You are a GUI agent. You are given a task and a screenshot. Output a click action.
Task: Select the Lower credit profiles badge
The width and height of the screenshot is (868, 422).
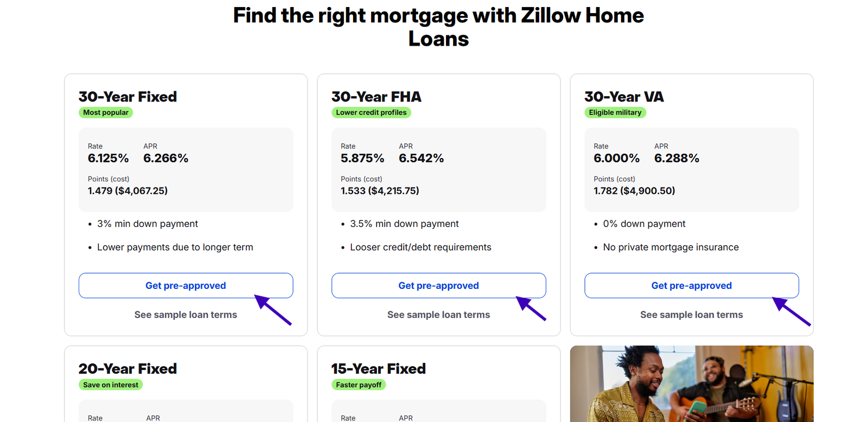pyautogui.click(x=371, y=112)
